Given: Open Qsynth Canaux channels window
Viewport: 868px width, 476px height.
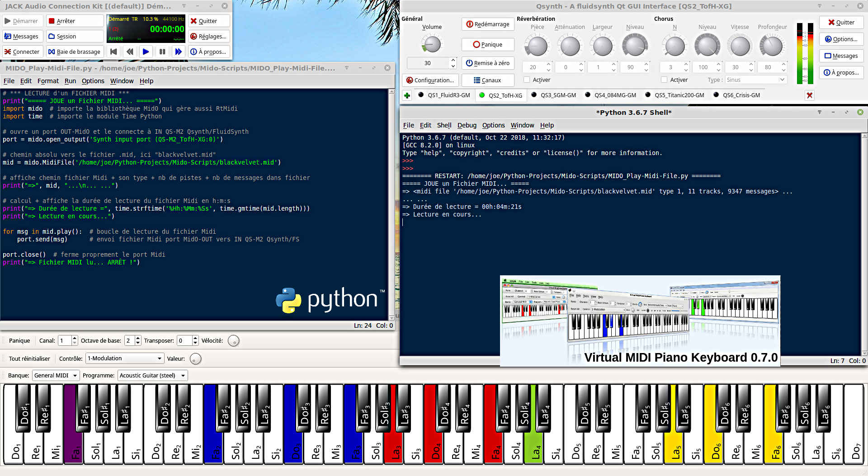Looking at the screenshot, I should tap(488, 80).
